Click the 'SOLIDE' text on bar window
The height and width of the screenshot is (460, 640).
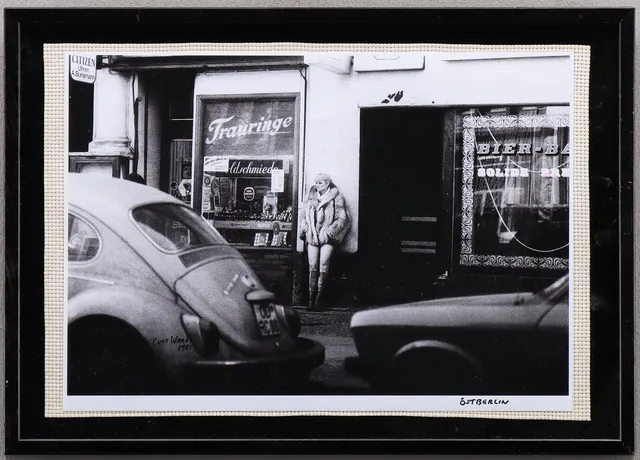502,172
